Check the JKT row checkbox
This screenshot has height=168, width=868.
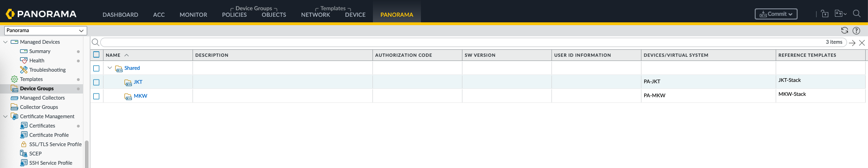pos(96,82)
